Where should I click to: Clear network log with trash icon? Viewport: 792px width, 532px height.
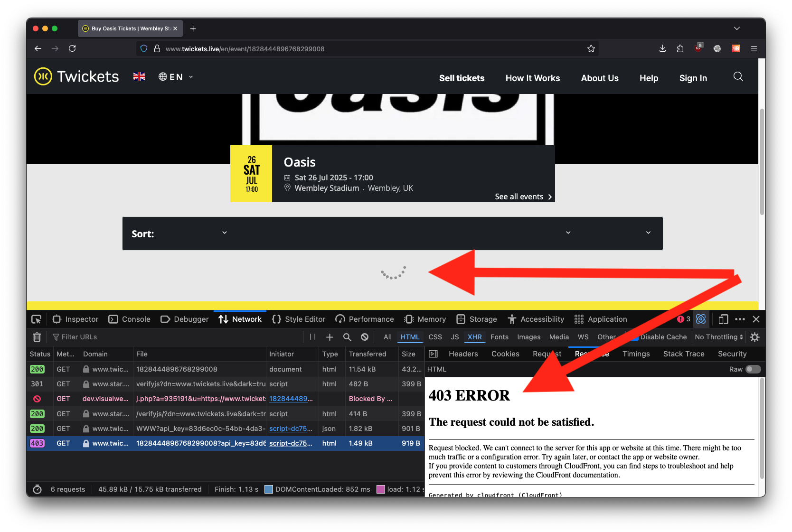[x=37, y=337]
